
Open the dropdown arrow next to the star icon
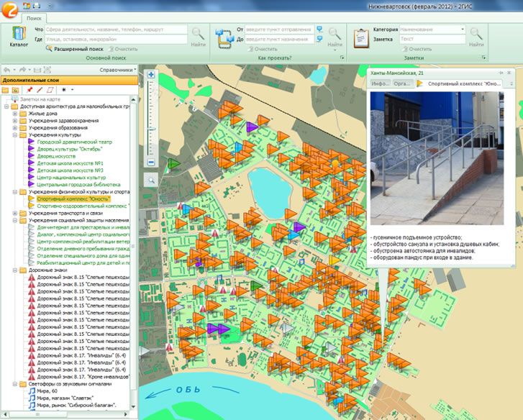73,90
